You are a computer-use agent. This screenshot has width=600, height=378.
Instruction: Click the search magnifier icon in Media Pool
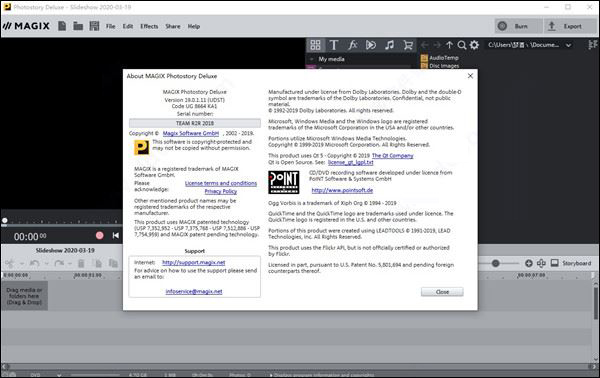coord(462,45)
